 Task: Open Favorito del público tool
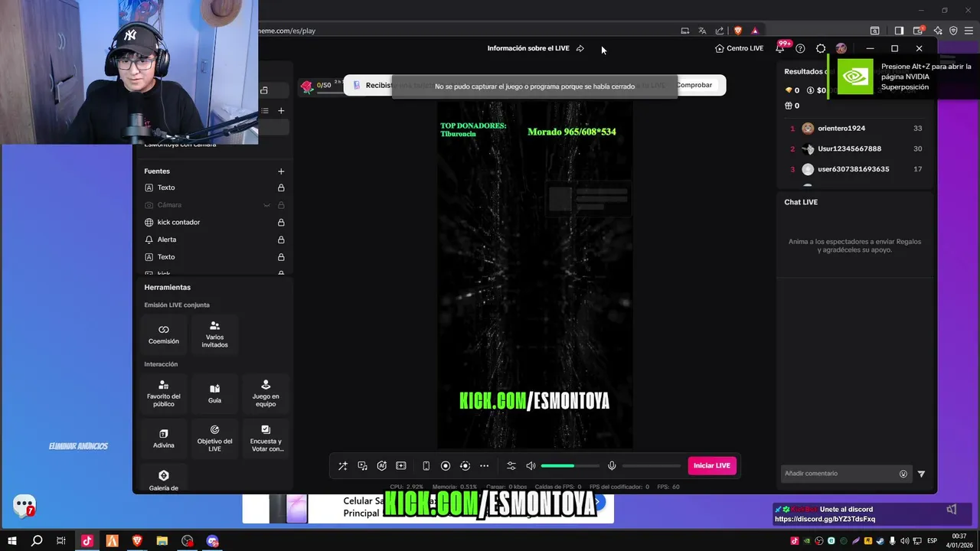click(x=164, y=393)
